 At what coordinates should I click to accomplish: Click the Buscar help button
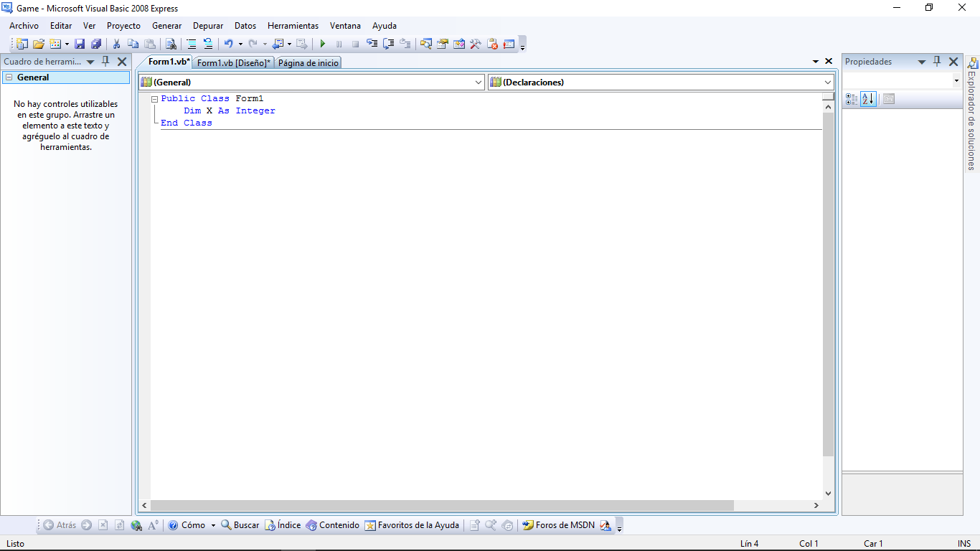pyautogui.click(x=240, y=525)
